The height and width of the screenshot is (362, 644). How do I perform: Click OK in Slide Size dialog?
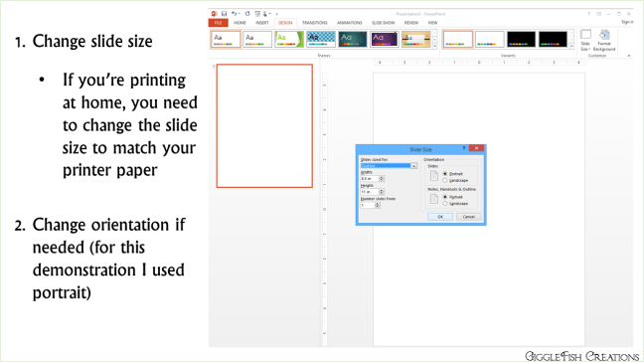click(x=440, y=217)
